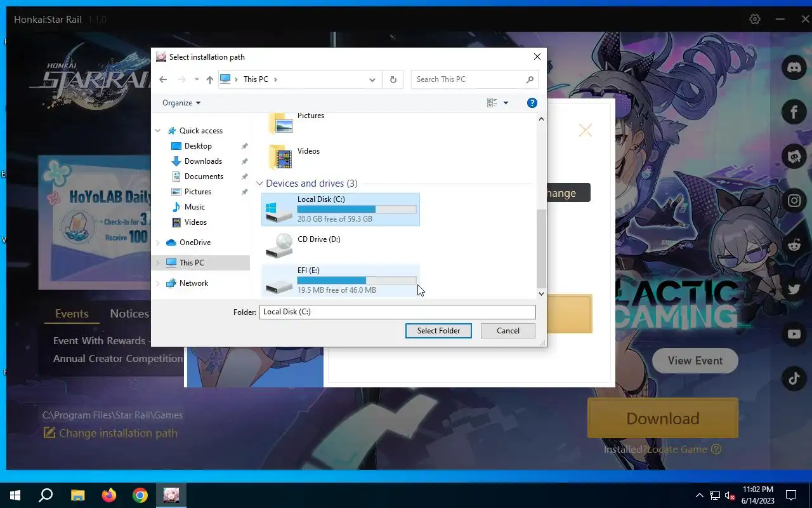Image resolution: width=812 pixels, height=508 pixels.
Task: Open HoYoLAB Daily check-in banner
Action: [95, 222]
